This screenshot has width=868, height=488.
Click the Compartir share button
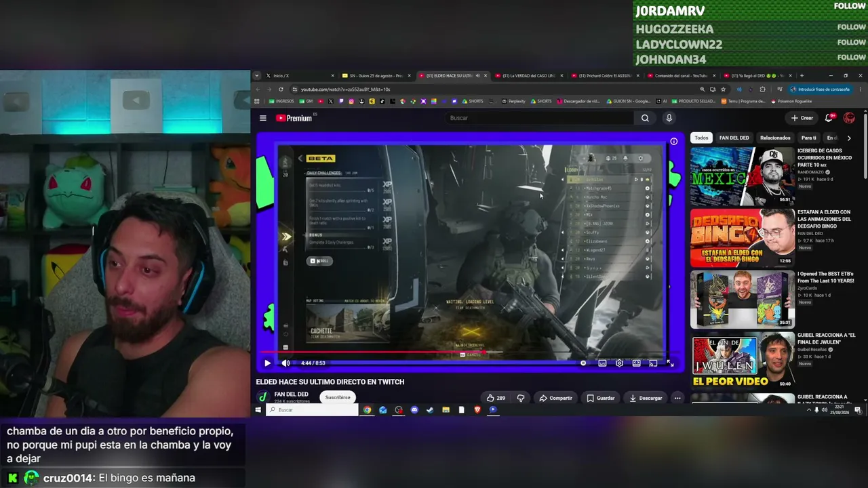tap(555, 398)
